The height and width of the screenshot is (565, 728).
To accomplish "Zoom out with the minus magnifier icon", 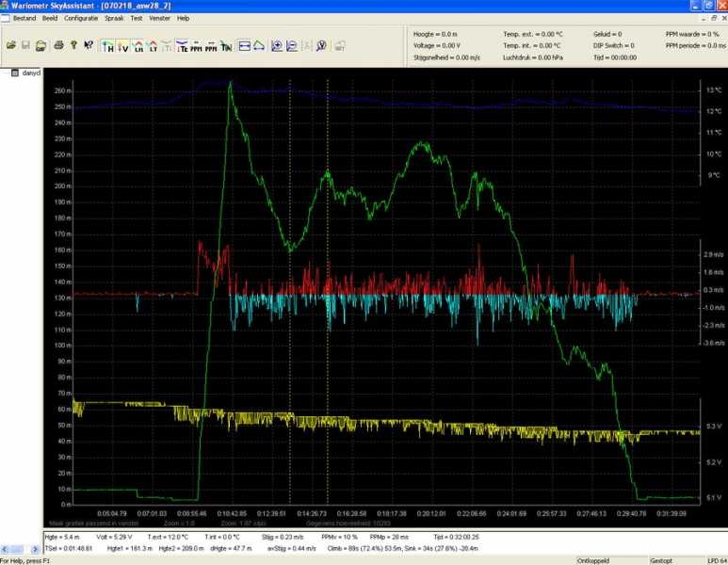I will [x=292, y=46].
